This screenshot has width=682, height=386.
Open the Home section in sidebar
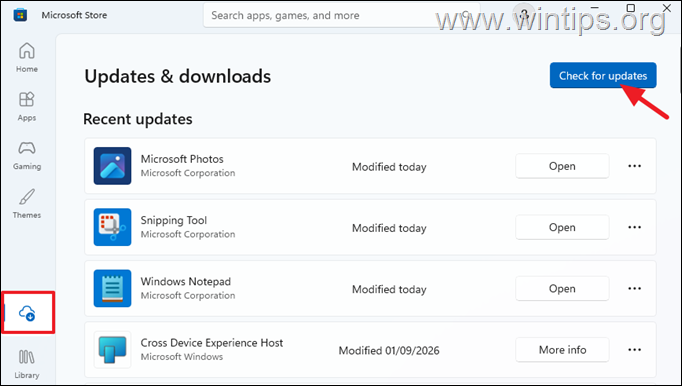(x=27, y=57)
